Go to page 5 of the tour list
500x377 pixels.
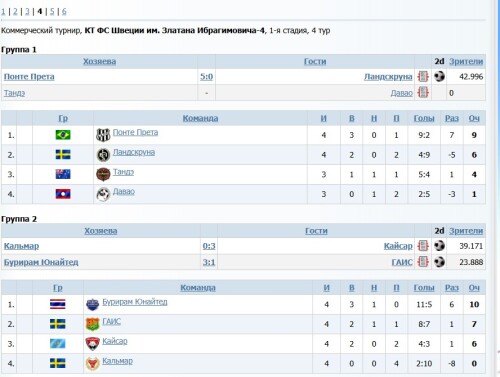point(52,12)
